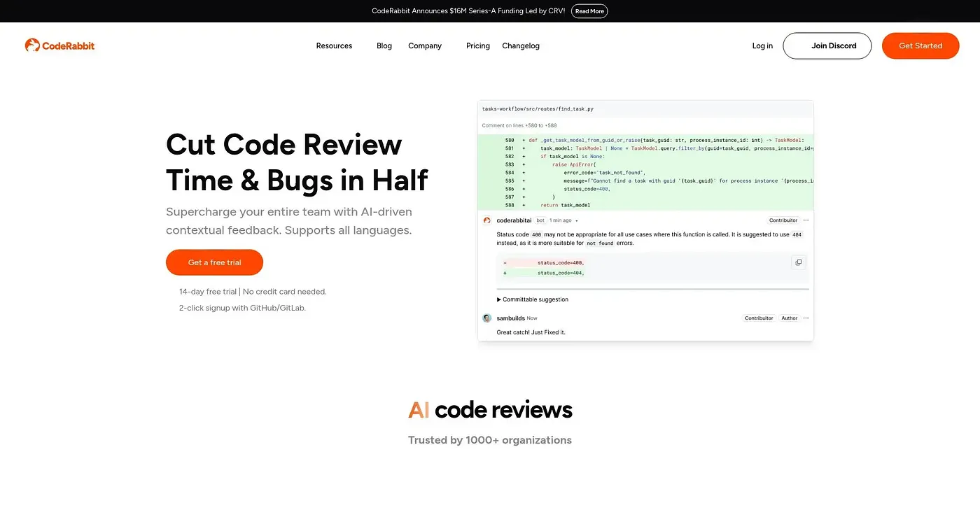
Task: Click the funding announcement text
Action: click(x=468, y=11)
